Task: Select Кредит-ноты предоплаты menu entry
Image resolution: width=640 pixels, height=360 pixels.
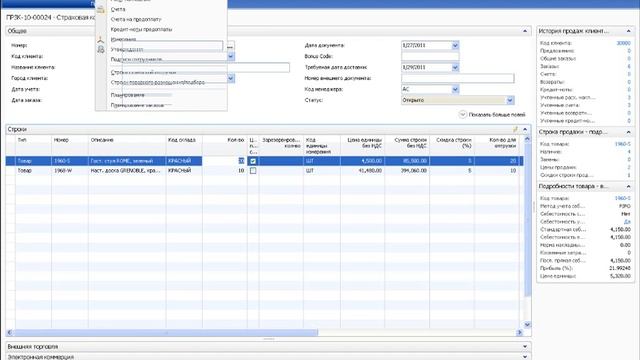Action: (141, 29)
